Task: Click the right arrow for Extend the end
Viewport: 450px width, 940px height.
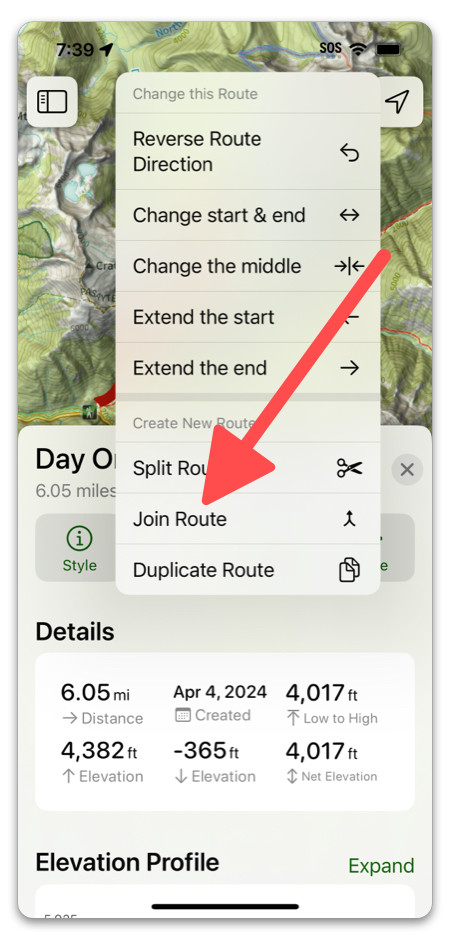Action: [x=349, y=368]
